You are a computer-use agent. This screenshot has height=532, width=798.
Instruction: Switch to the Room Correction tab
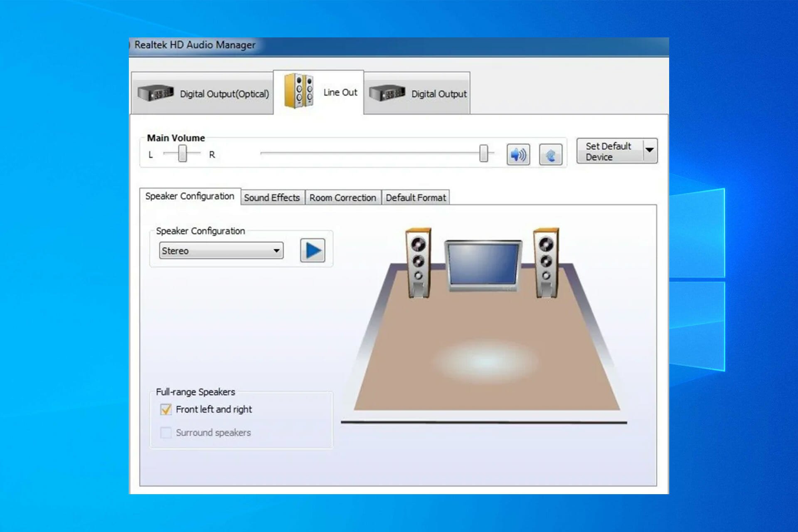click(342, 197)
